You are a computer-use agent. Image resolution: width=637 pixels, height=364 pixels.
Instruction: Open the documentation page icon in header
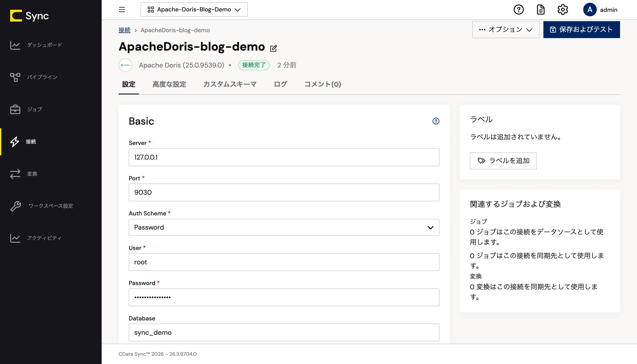(x=540, y=10)
